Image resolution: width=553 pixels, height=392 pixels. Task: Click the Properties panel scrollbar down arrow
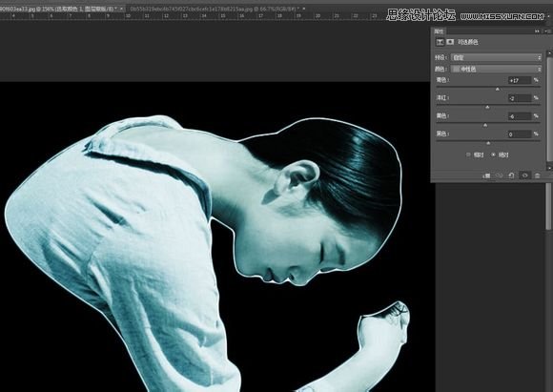549,167
